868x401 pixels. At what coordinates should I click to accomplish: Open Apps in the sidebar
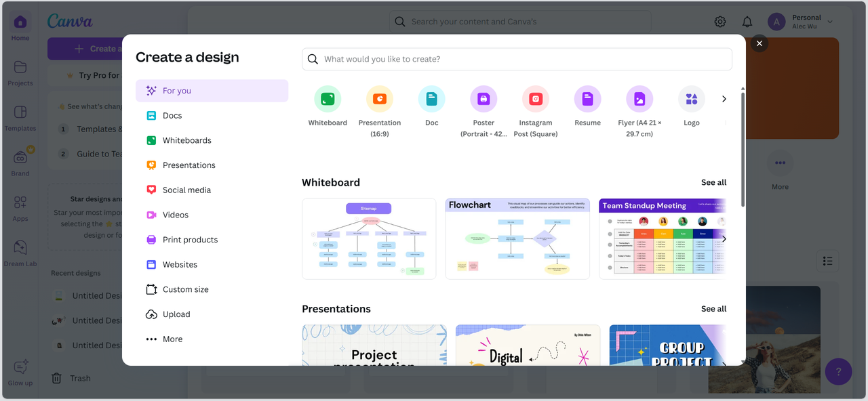(20, 209)
